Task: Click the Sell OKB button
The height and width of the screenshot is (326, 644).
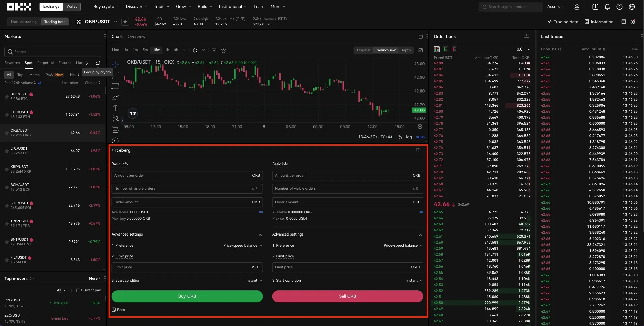Action: pyautogui.click(x=348, y=296)
